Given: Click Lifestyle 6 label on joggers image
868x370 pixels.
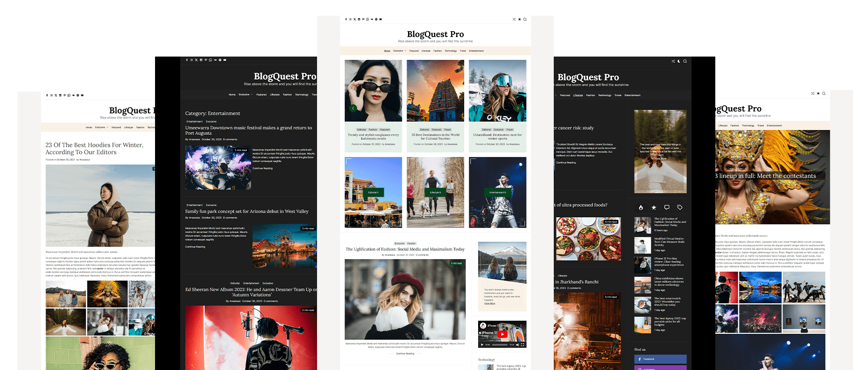Looking at the screenshot, I should click(x=435, y=192).
